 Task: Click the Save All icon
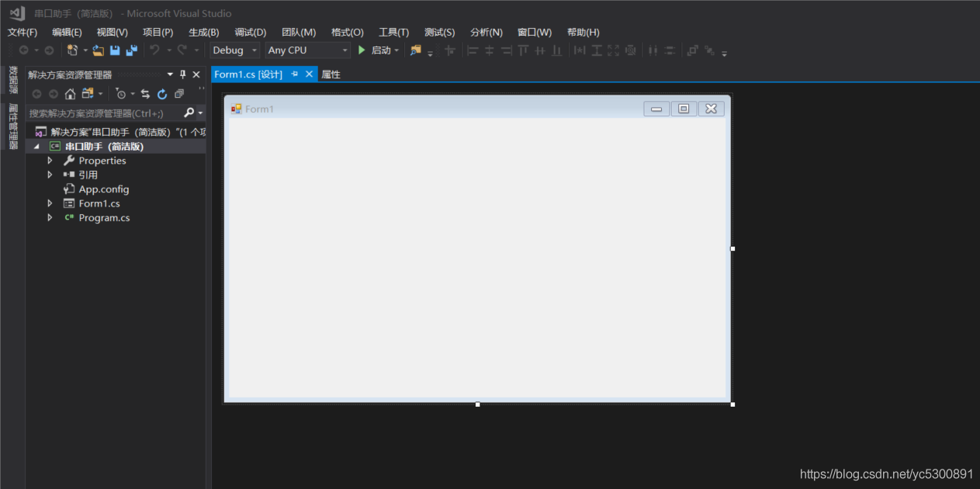pyautogui.click(x=132, y=50)
